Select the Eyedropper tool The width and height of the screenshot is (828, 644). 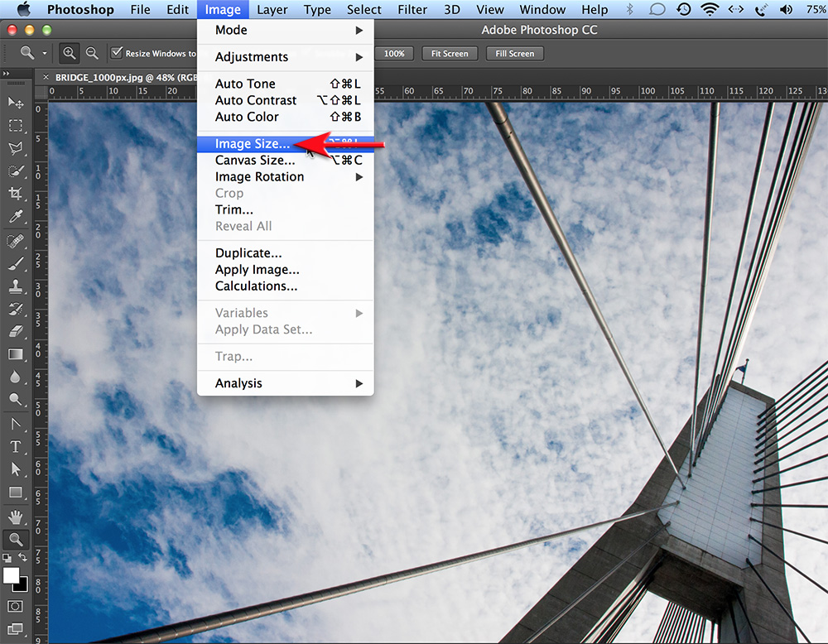tap(17, 216)
